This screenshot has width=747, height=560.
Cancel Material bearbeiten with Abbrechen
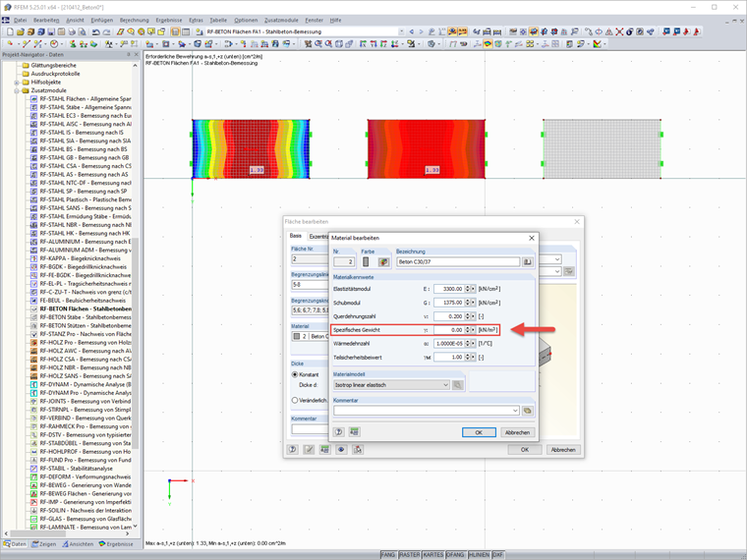pyautogui.click(x=517, y=432)
